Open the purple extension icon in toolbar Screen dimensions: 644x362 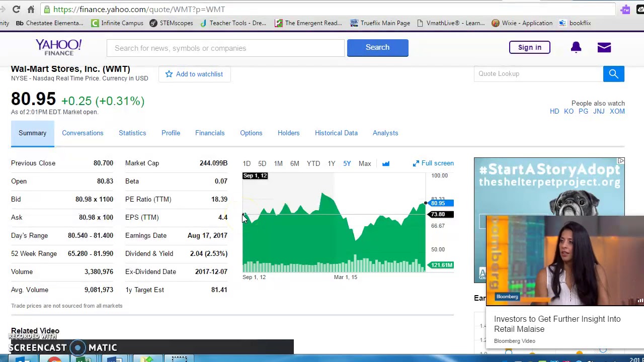pos(625,10)
